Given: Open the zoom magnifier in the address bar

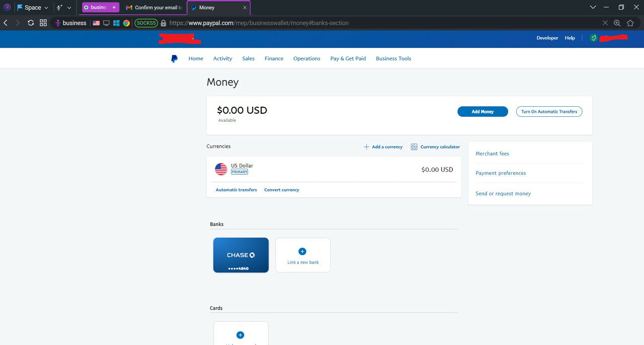Looking at the screenshot, I should [617, 23].
